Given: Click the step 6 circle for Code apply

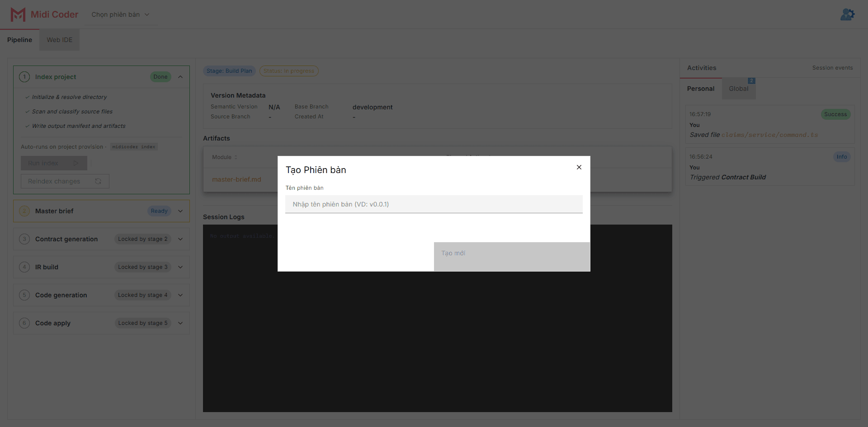Looking at the screenshot, I should [x=24, y=323].
